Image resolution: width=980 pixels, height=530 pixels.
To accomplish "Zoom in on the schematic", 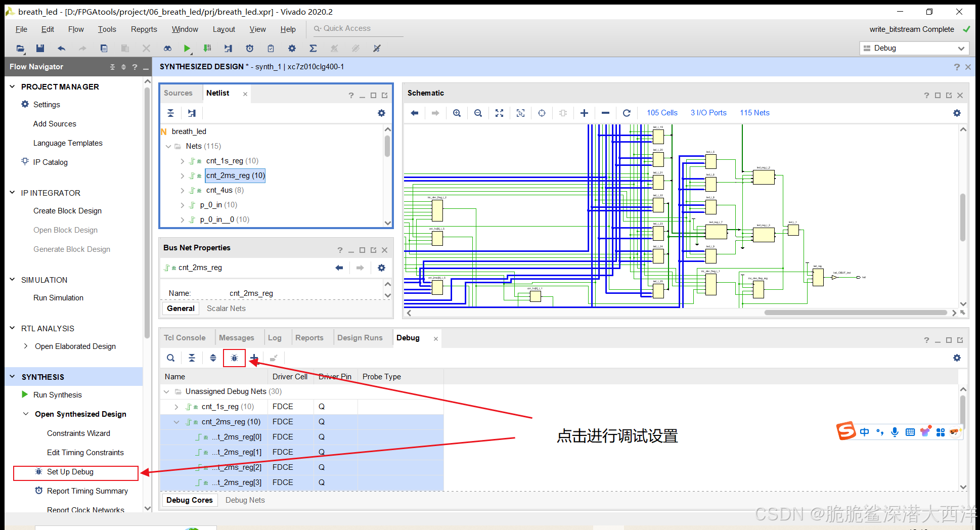I will point(457,113).
